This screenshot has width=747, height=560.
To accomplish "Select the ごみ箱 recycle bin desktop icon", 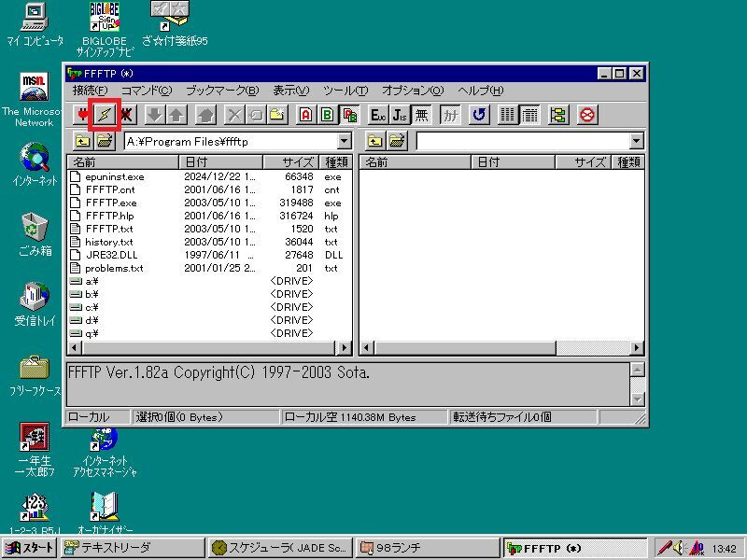I will (x=35, y=235).
